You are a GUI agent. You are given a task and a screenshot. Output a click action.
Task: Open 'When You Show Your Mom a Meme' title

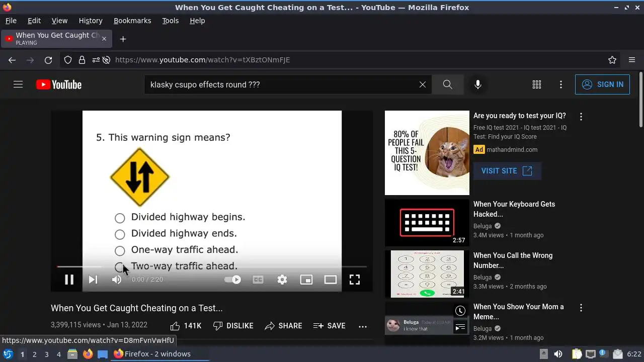tap(518, 312)
